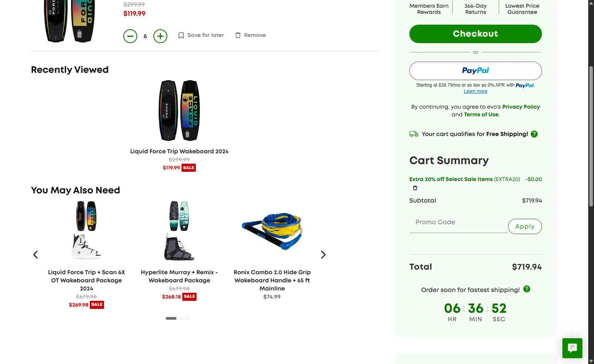Apply the promo code
The image size is (594, 364).
click(525, 226)
